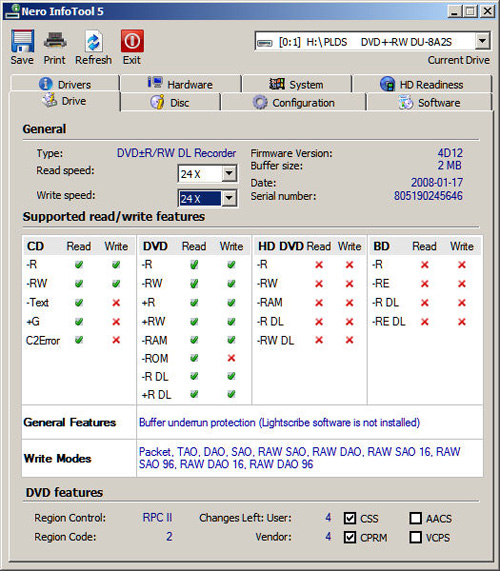This screenshot has height=571, width=500.
Task: Expand the Read speed dropdown arrow
Action: [x=229, y=173]
